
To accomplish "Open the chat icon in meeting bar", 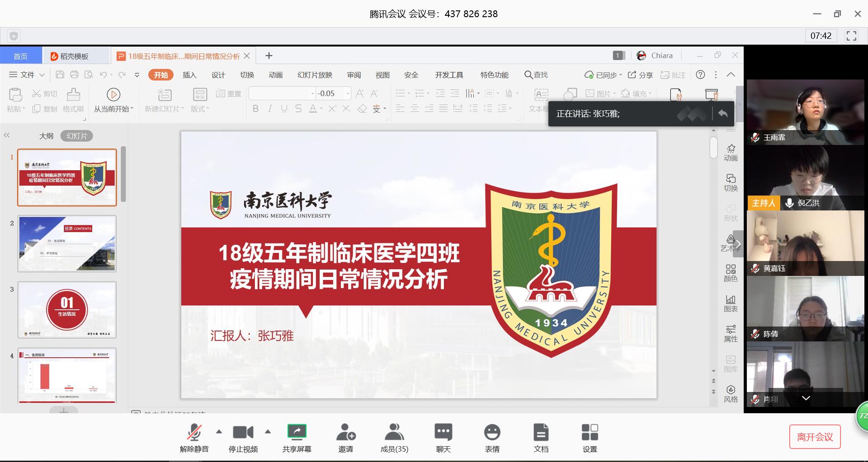I will [443, 432].
